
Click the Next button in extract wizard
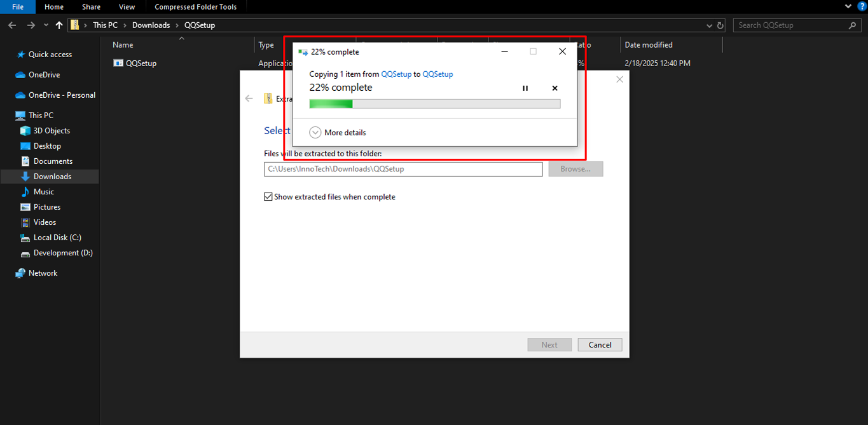pos(549,345)
